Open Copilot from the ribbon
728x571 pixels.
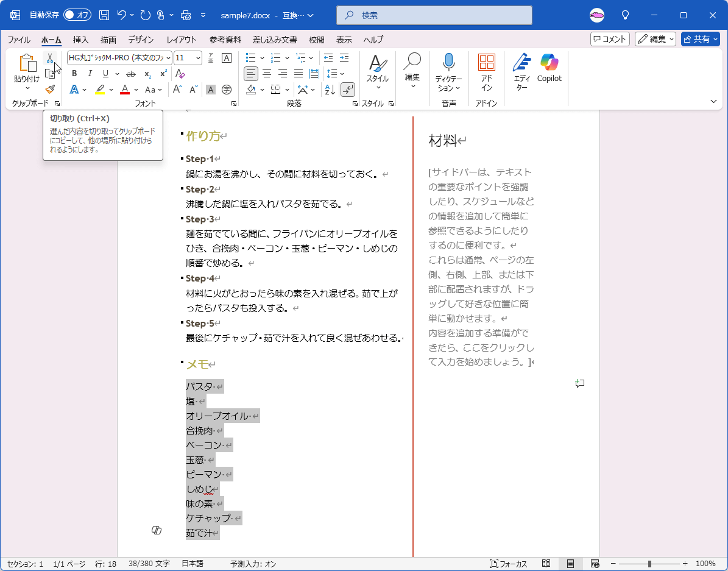coord(549,68)
